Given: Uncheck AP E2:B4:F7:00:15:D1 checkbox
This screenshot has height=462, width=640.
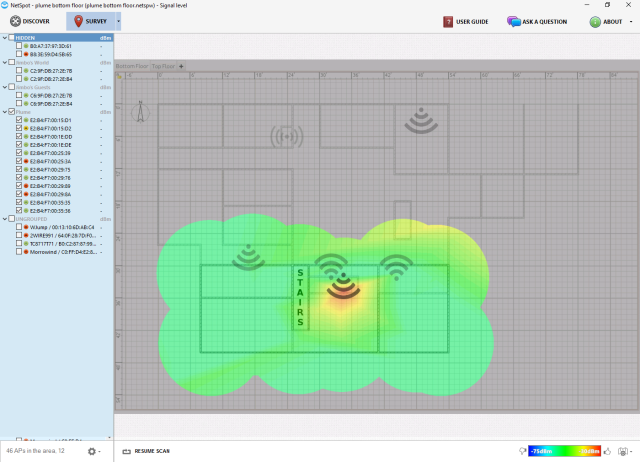Looking at the screenshot, I should click(19, 120).
